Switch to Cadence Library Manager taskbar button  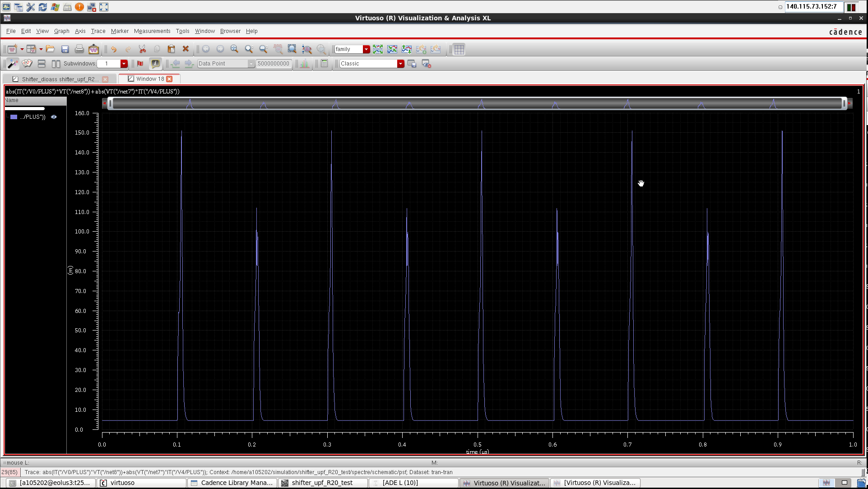[232, 483]
